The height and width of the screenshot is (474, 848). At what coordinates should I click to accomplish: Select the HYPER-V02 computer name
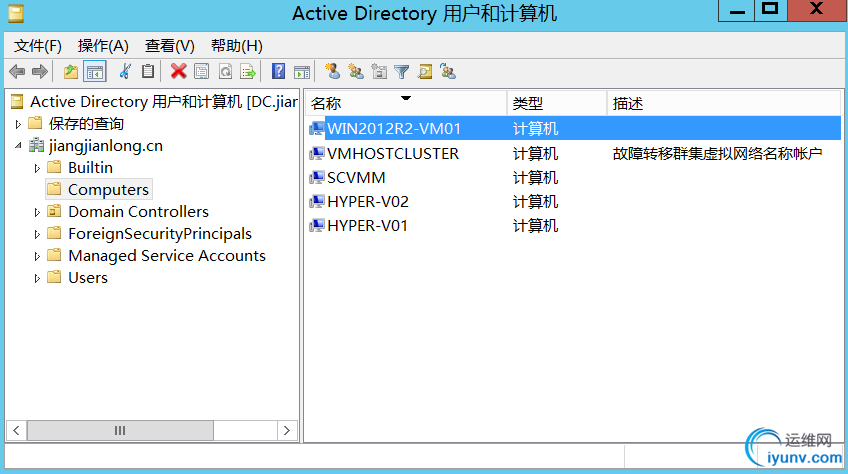(368, 201)
